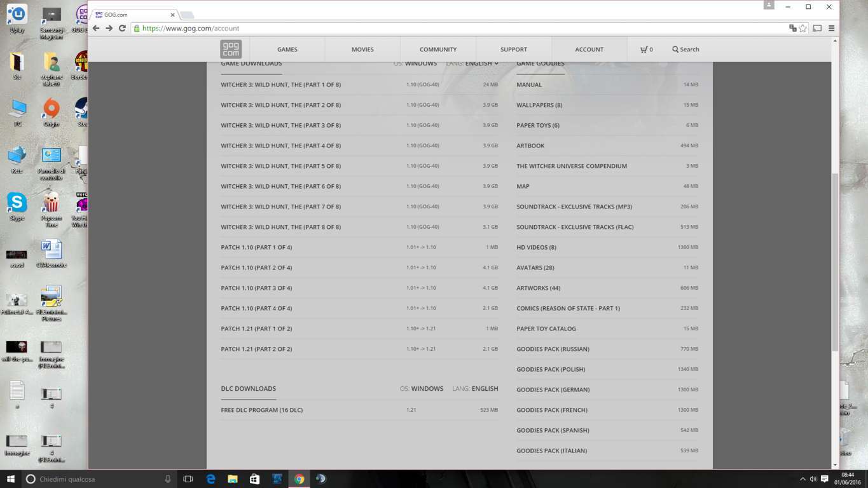Open the Windows Start menu
Viewport: 868px width, 488px height.
pyautogui.click(x=11, y=479)
